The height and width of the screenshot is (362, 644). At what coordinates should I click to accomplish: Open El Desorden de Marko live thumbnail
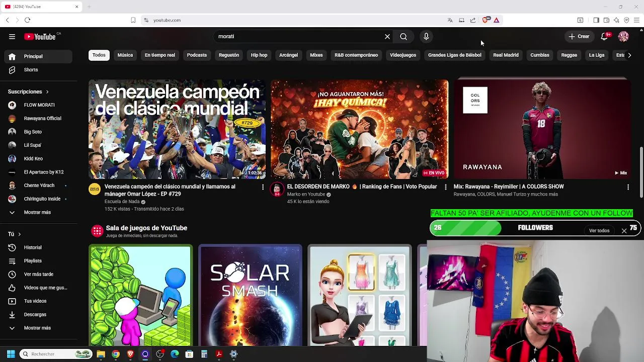pyautogui.click(x=360, y=129)
